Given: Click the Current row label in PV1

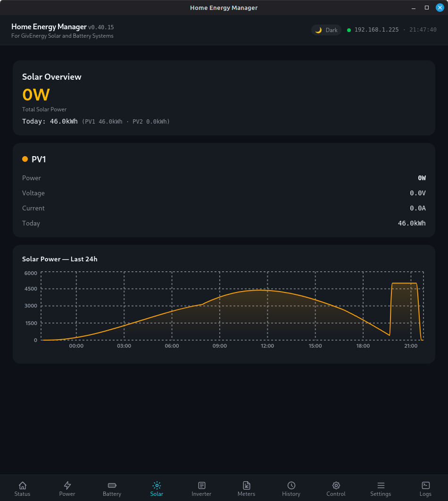Looking at the screenshot, I should 33,208.
